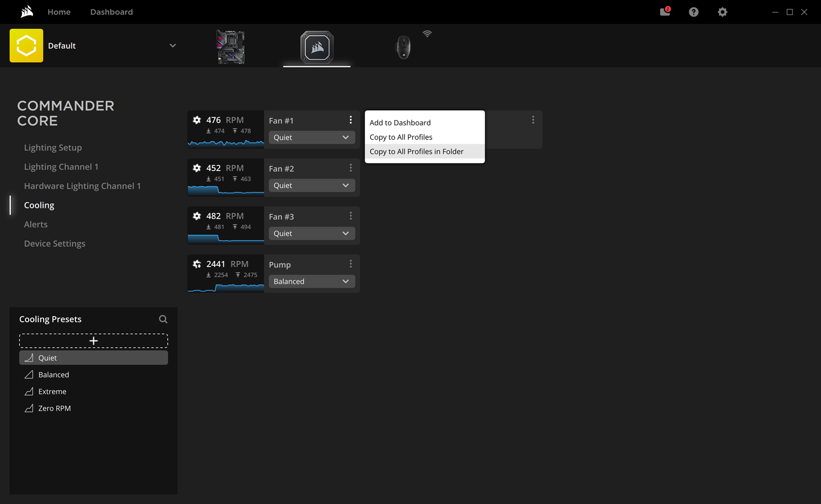Image resolution: width=821 pixels, height=504 pixels.
Task: Click the Fan #3 RPM graph
Action: coord(226,239)
